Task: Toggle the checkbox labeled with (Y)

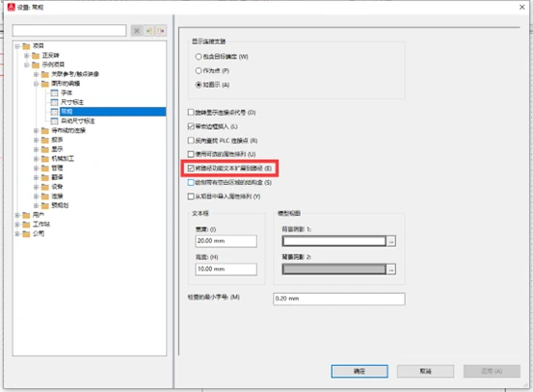Action: point(191,196)
